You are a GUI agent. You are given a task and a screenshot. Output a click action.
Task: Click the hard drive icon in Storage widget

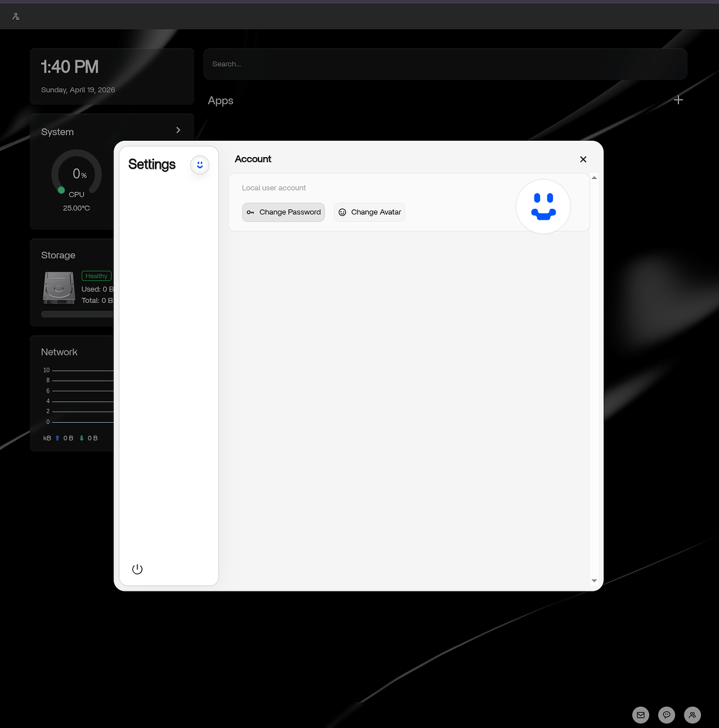click(x=58, y=287)
